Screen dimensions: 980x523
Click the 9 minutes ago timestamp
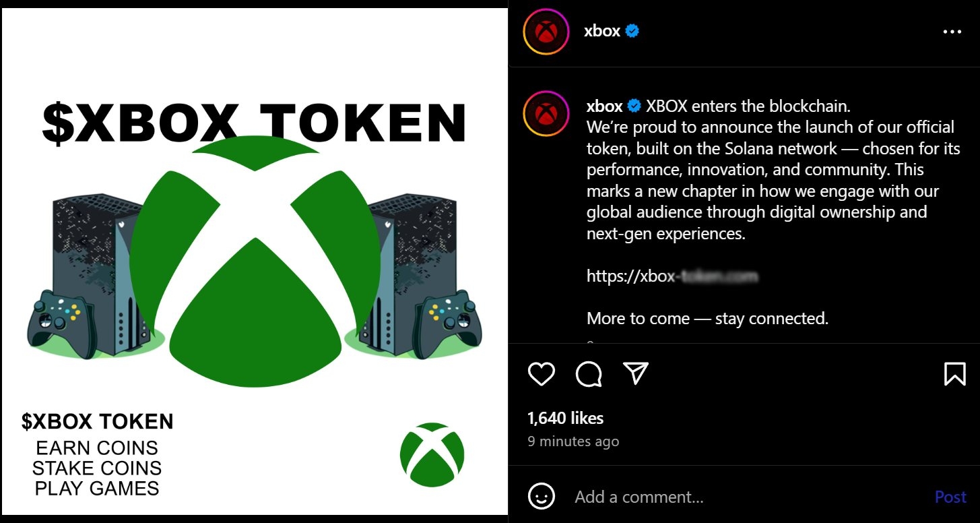[x=572, y=441]
